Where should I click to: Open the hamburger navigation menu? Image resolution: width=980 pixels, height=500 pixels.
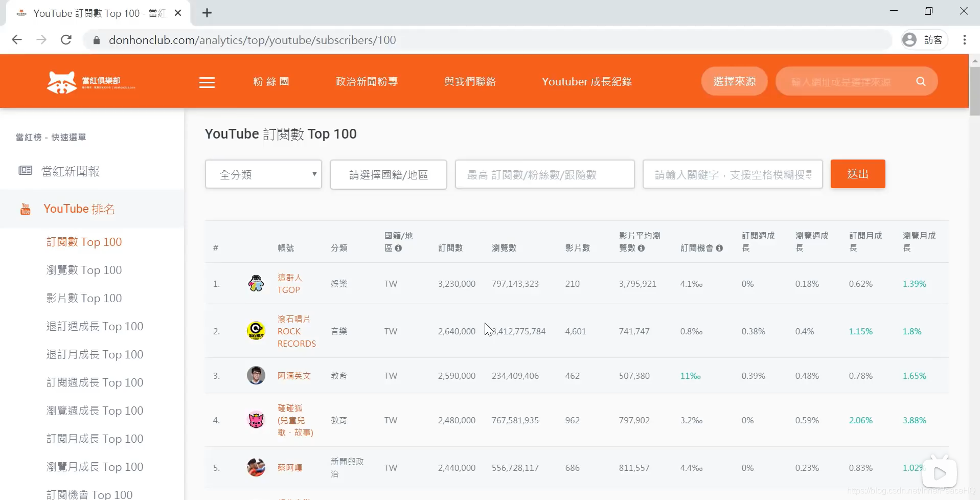[x=207, y=82]
